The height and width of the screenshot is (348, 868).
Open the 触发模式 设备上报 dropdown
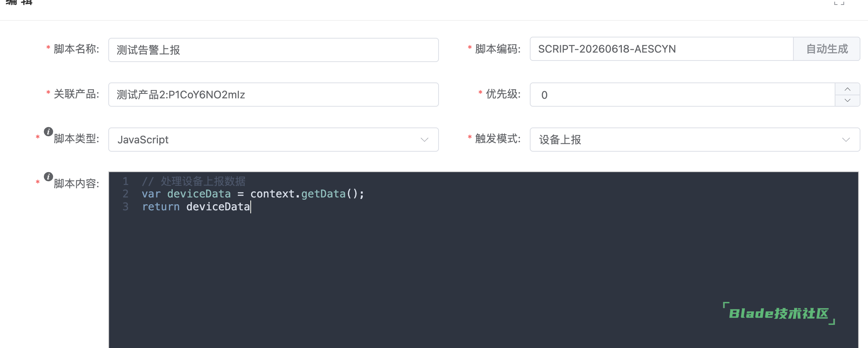(x=695, y=140)
